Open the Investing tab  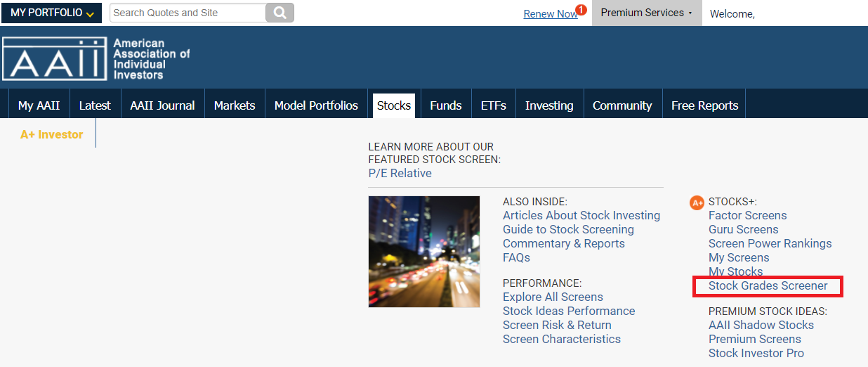tap(549, 105)
